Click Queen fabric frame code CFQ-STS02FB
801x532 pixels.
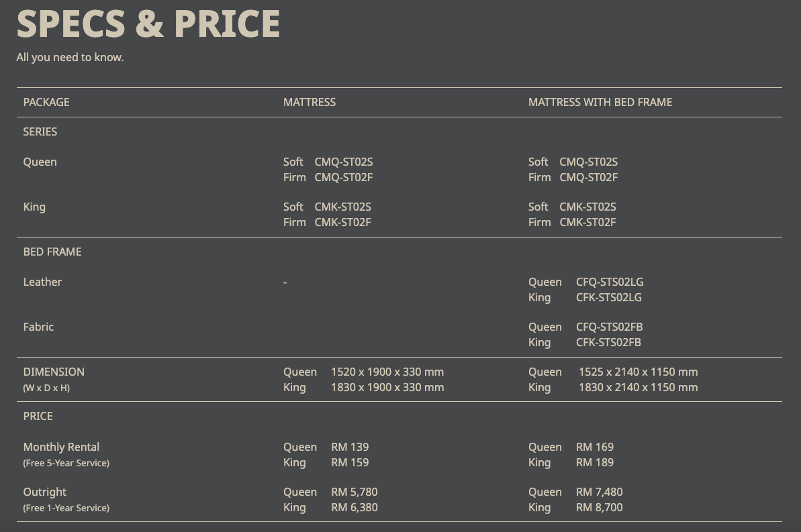tap(609, 327)
